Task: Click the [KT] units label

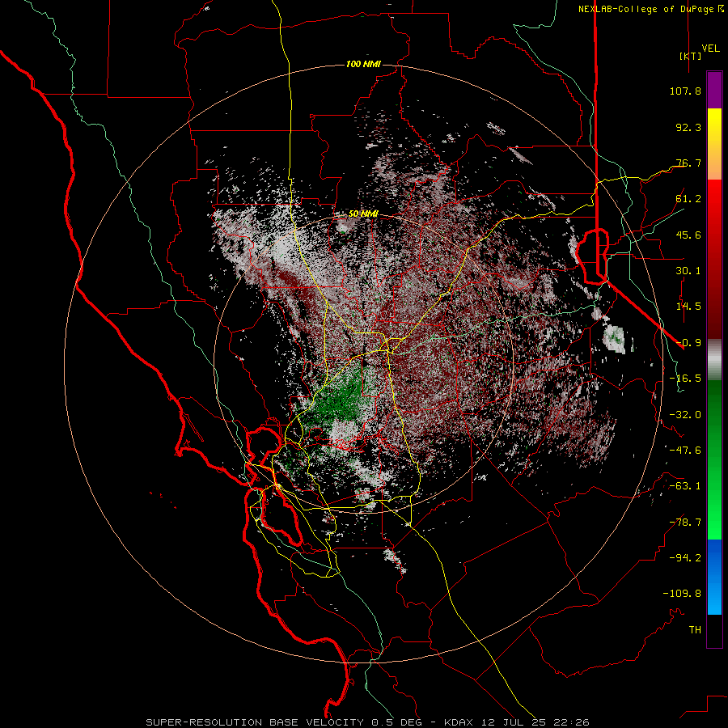Action: 691,56
